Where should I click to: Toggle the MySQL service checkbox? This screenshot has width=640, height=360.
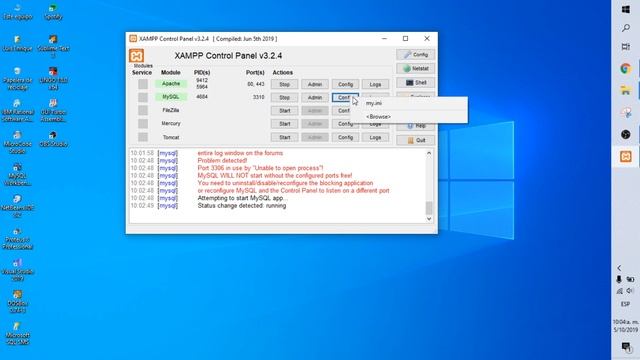tap(143, 97)
